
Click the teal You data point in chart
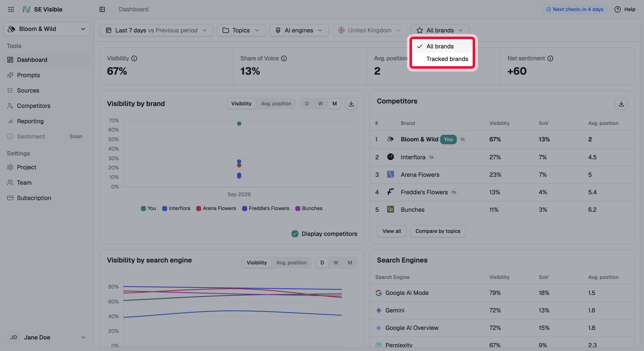[239, 124]
